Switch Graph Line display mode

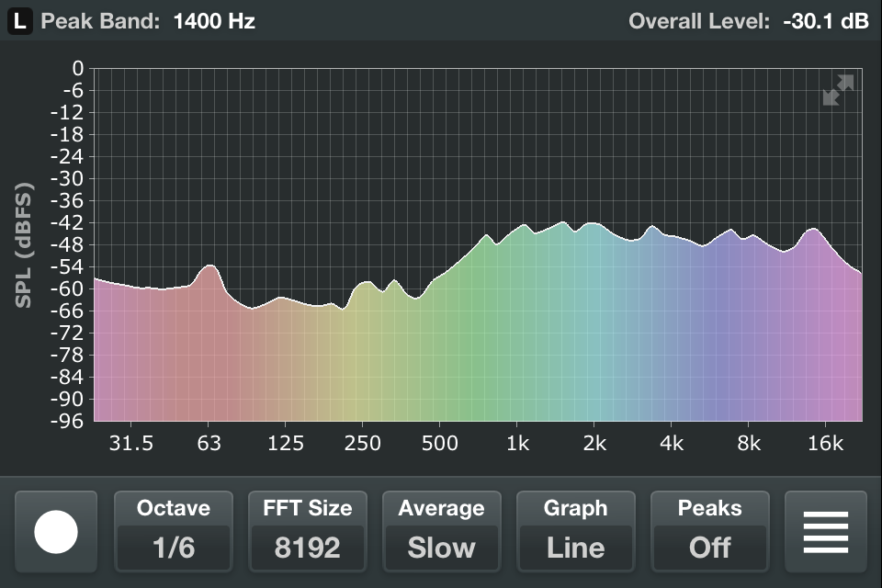[575, 532]
